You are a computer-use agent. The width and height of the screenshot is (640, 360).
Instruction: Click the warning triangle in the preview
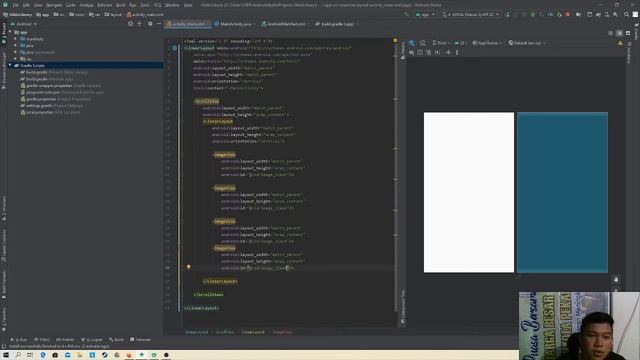tap(620, 43)
